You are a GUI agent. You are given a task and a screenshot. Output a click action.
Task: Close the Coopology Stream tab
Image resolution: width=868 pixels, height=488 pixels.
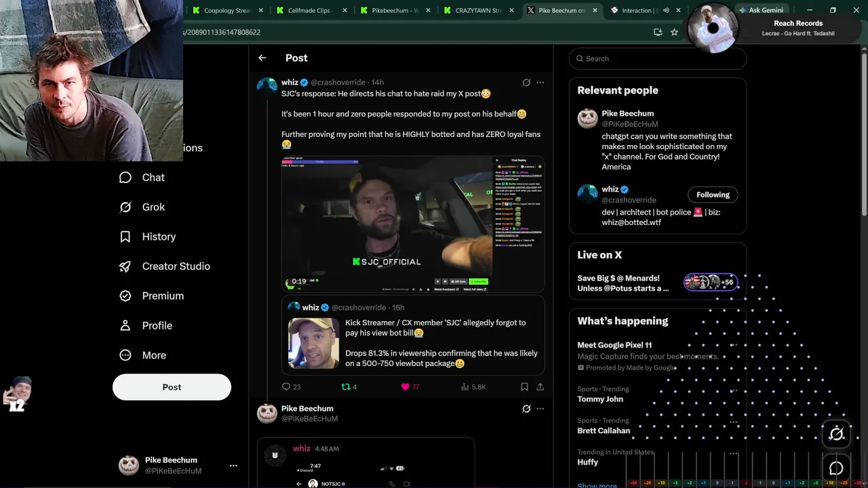click(260, 10)
